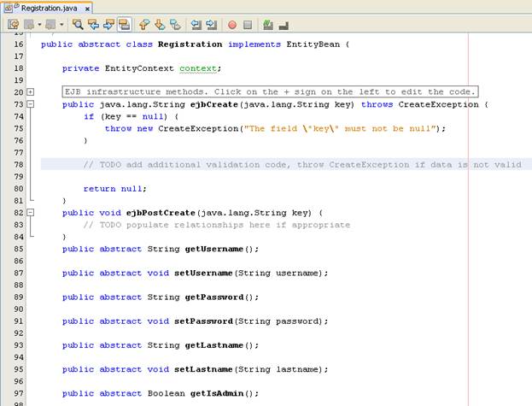Click the collapsed EJB infrastructure methods box
Viewport: 532px width, 406px height.
(x=270, y=91)
